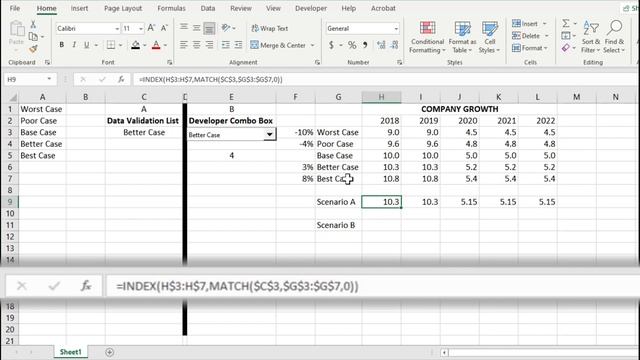Toggle Underline formatting

pyautogui.click(x=86, y=45)
